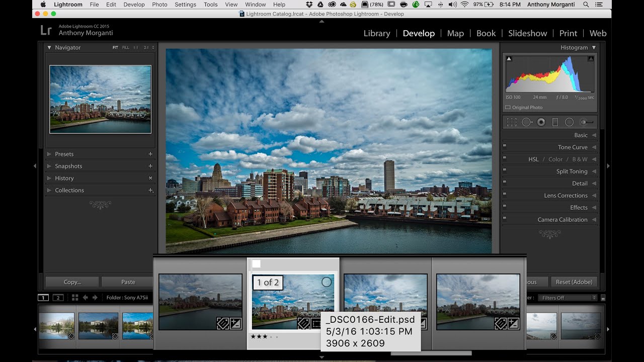Add a new preset with plus icon

tap(150, 154)
